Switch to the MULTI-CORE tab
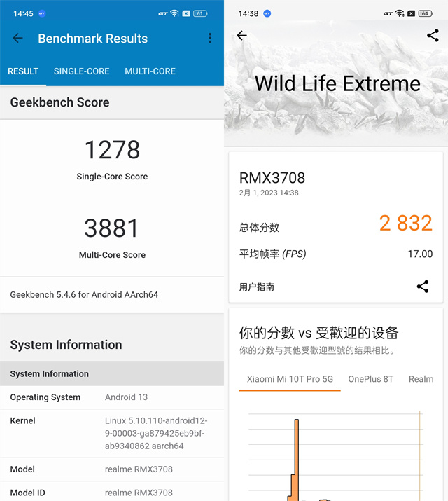 pyautogui.click(x=150, y=71)
